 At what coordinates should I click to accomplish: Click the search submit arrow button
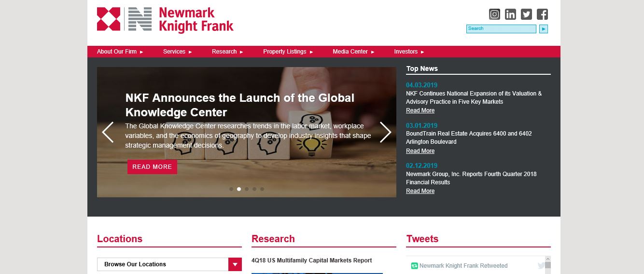(544, 29)
